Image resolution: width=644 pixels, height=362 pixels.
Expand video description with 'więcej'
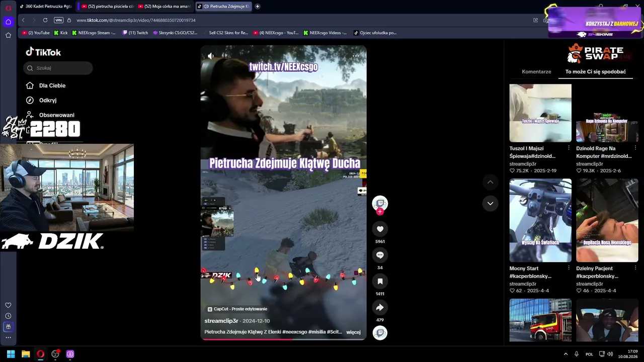click(x=353, y=332)
